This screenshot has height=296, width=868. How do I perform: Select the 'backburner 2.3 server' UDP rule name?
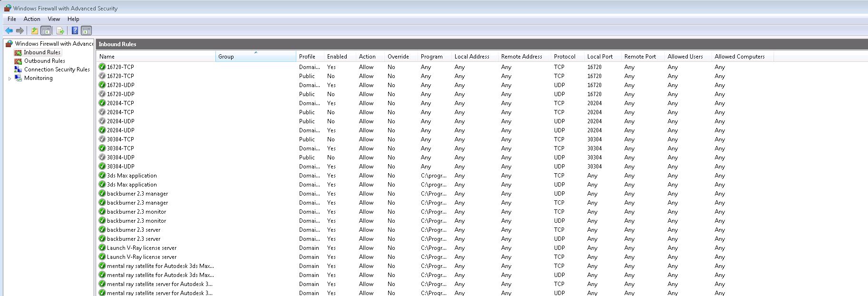pyautogui.click(x=134, y=238)
